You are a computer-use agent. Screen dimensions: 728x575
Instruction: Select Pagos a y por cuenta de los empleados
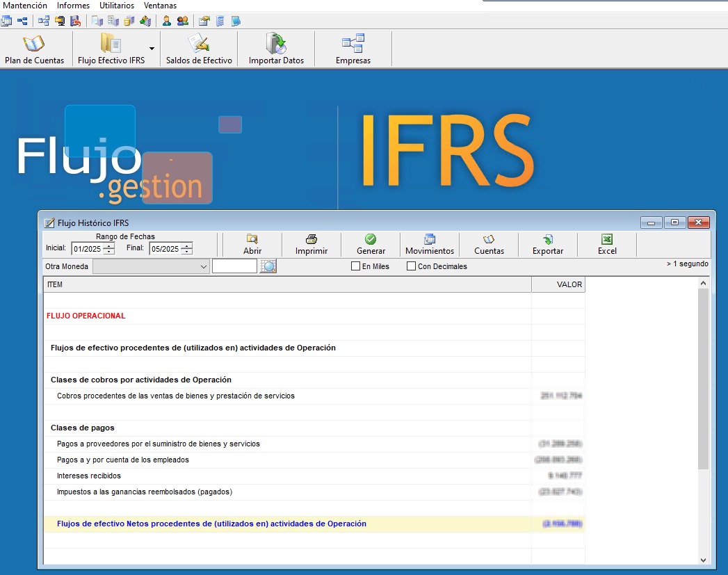coord(314,460)
